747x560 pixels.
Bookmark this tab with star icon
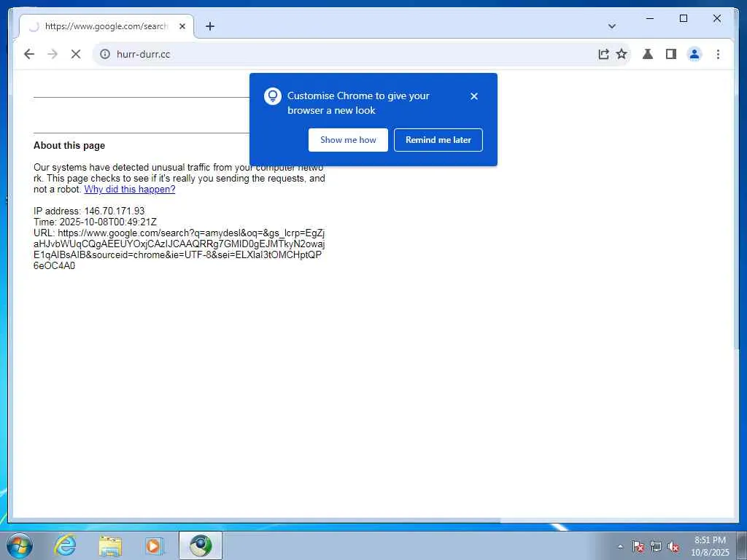pyautogui.click(x=622, y=54)
